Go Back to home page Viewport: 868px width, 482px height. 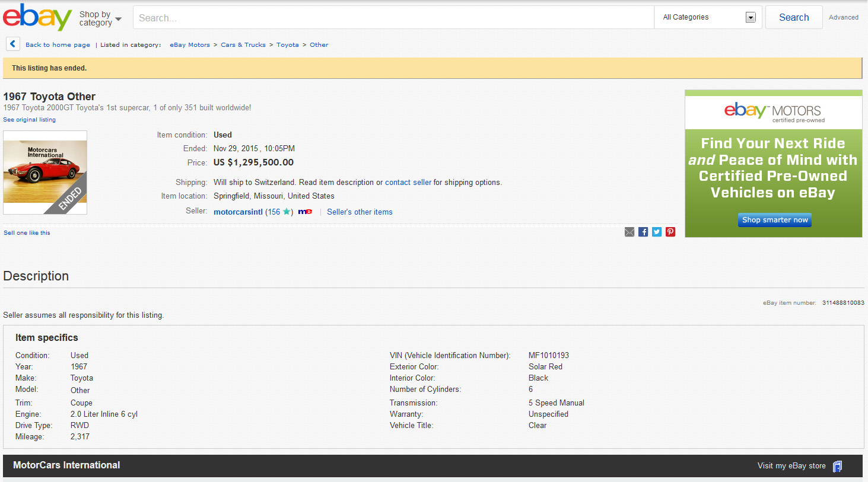point(58,44)
